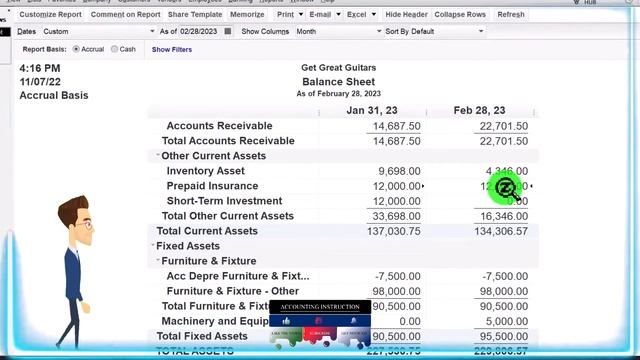The height and width of the screenshot is (360, 640).
Task: Click the Share Template button
Action: [195, 15]
